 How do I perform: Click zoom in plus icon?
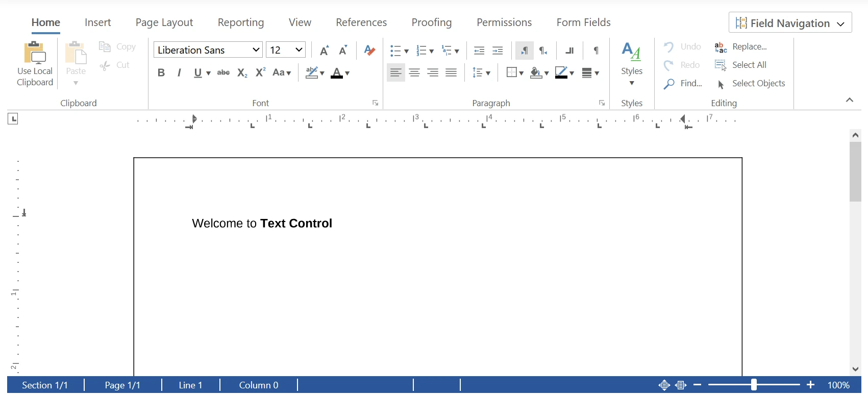(x=811, y=385)
